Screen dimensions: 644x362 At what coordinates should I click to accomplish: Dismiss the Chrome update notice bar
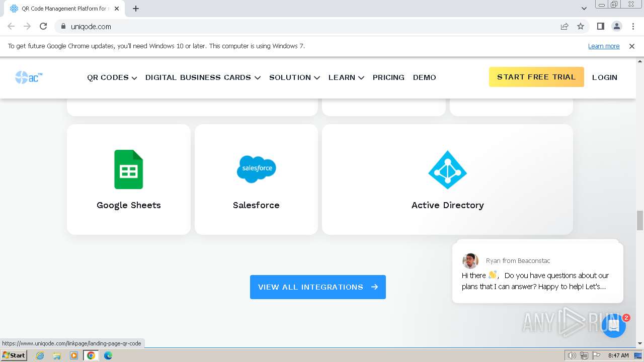tap(632, 46)
